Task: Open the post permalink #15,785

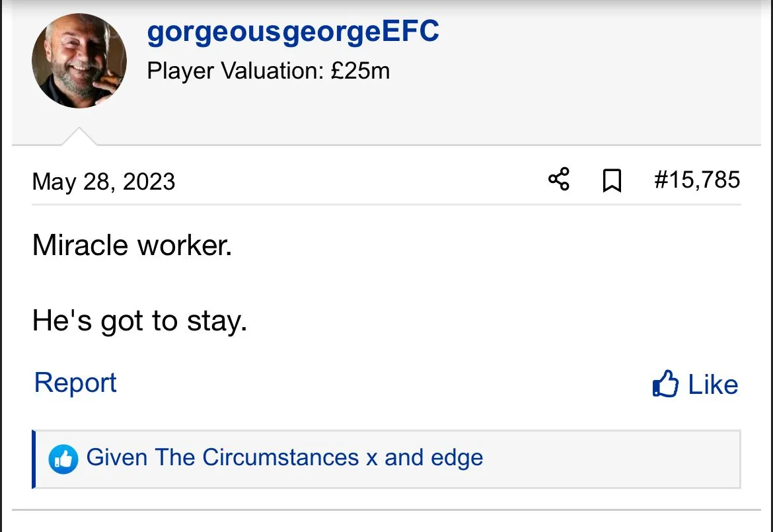Action: click(x=696, y=180)
